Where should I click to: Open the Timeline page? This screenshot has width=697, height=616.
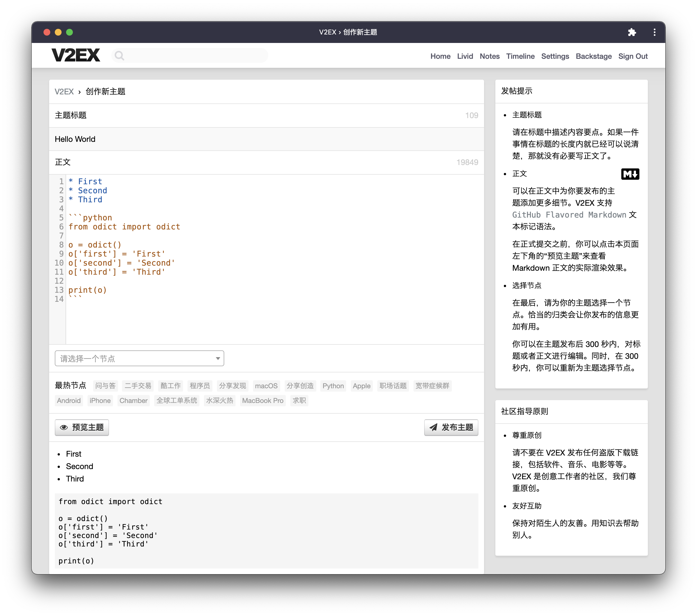coord(520,56)
